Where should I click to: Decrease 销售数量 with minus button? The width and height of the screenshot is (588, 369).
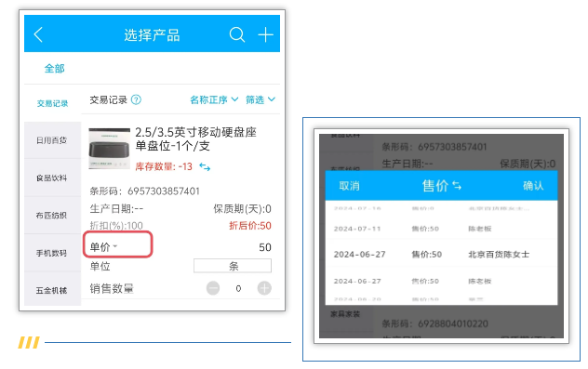[213, 288]
